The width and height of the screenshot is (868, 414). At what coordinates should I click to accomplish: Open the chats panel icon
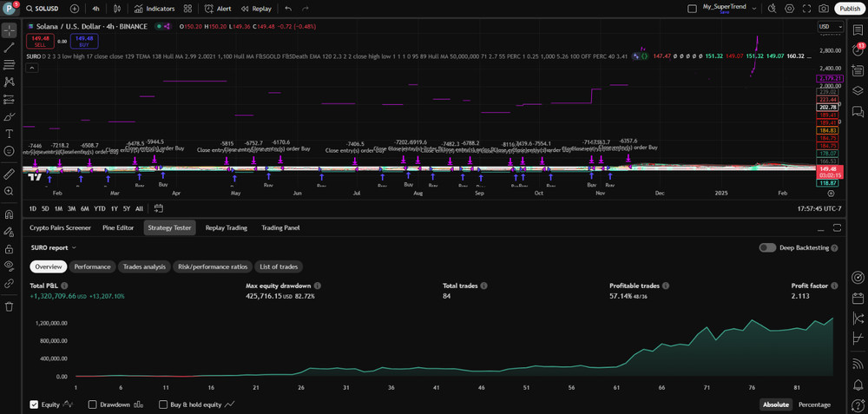[858, 111]
